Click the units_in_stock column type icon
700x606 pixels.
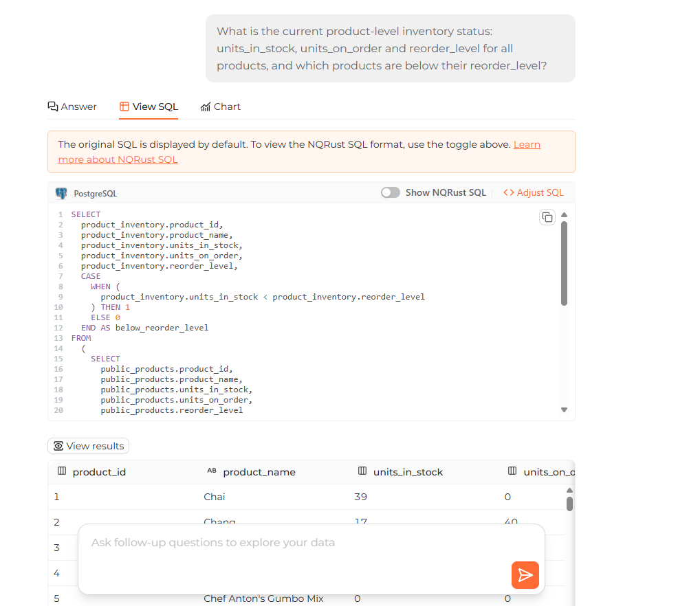click(362, 471)
